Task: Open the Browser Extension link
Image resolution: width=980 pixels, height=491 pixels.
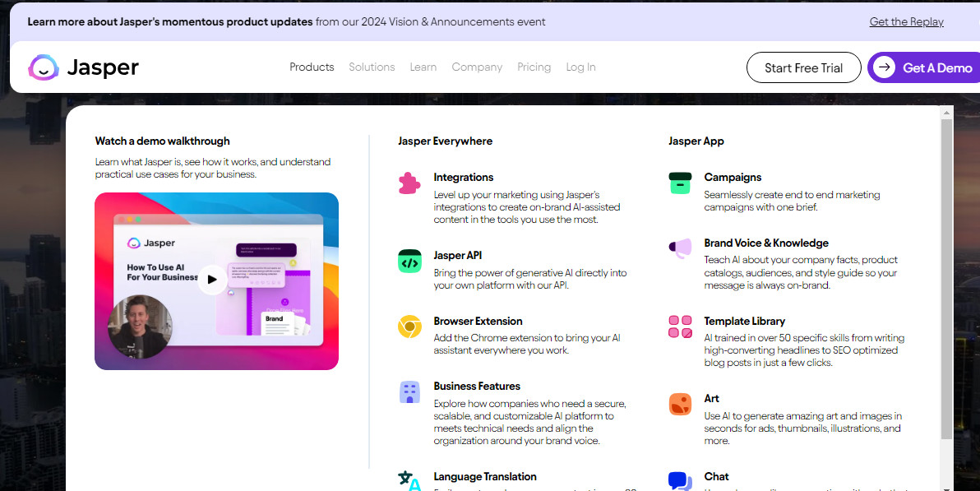Action: [x=478, y=321]
